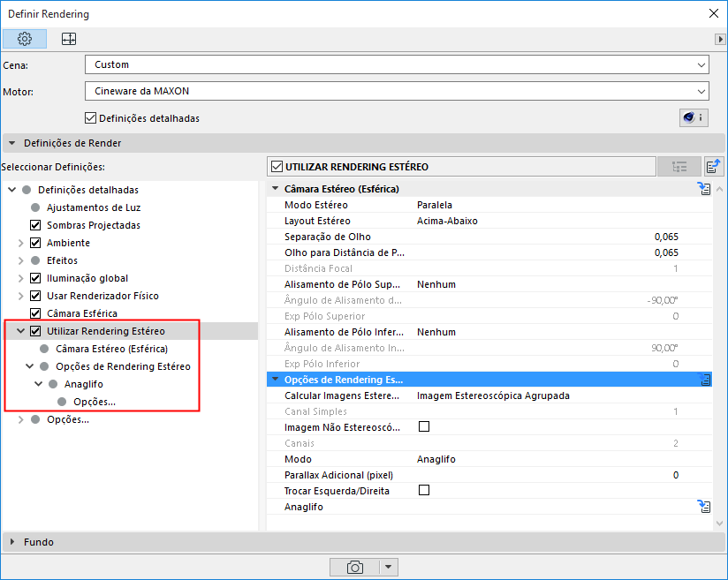Select the Anaglifo tree item
Screen dimensions: 728x580
click(84, 384)
